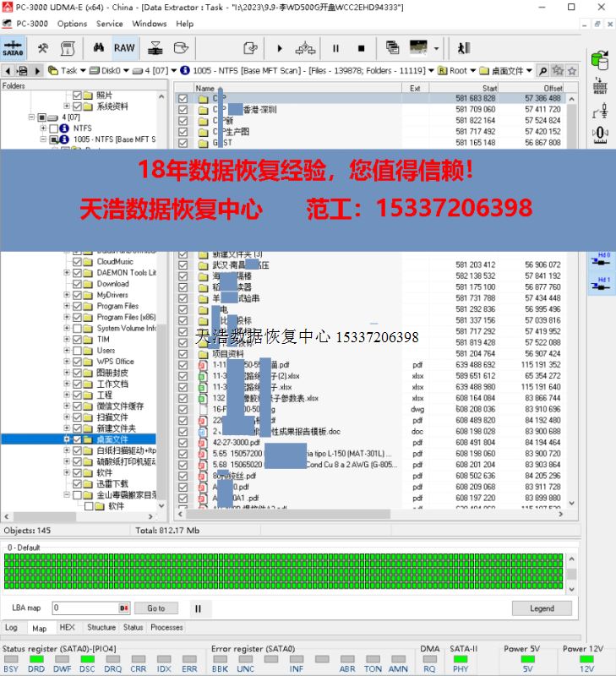
Task: Sort by the Name column header
Action: point(297,88)
